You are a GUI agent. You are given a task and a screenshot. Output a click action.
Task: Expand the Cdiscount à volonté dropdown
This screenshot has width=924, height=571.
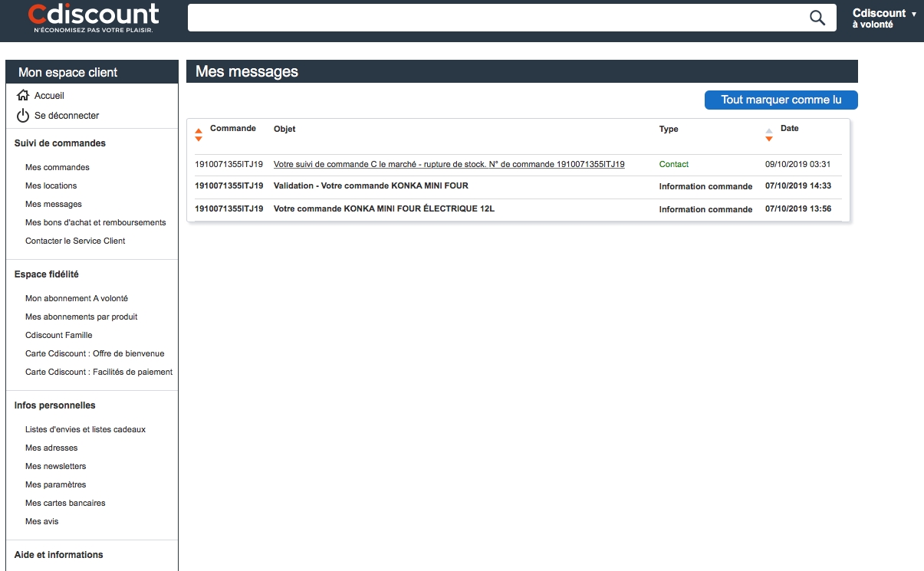[x=913, y=14]
